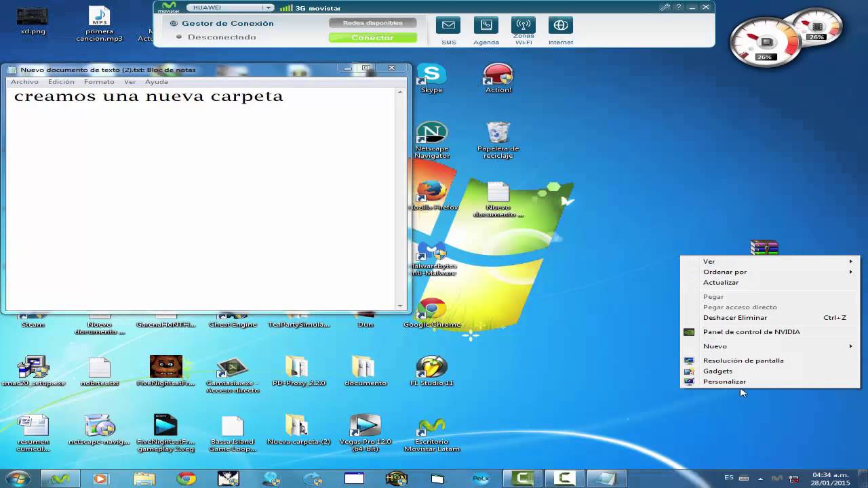Open Movistar settings wrench icon

click(666, 7)
